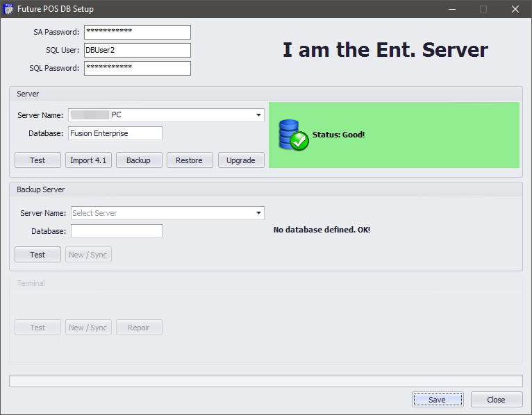532x415 pixels.
Task: Click the Backup Server Database field
Action: [117, 231]
